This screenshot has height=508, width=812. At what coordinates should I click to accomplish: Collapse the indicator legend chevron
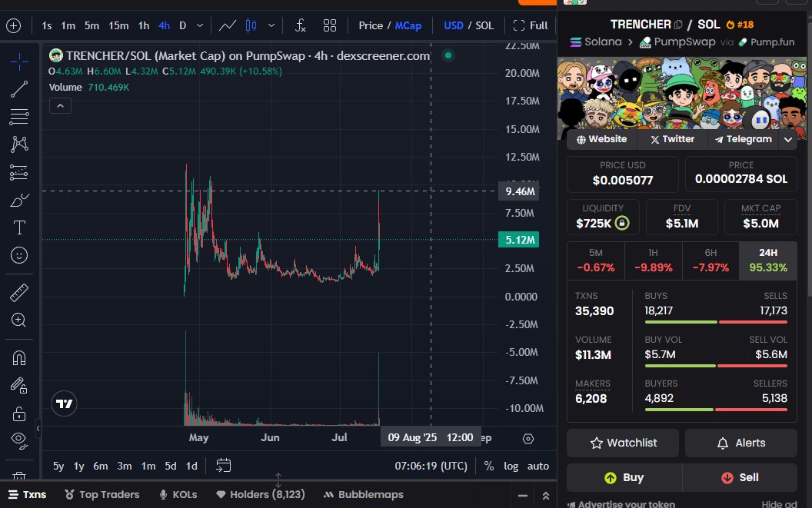[x=60, y=105]
